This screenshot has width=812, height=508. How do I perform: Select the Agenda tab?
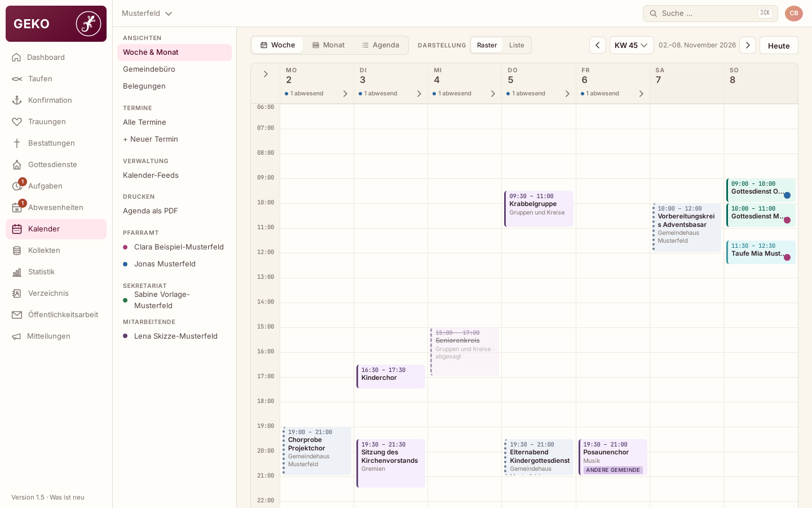(x=380, y=45)
